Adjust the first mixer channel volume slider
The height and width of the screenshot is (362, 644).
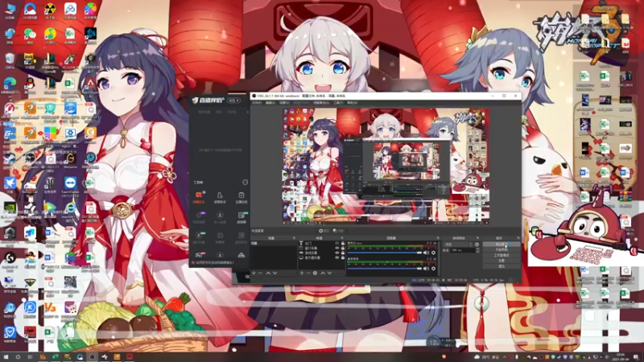pos(385,253)
